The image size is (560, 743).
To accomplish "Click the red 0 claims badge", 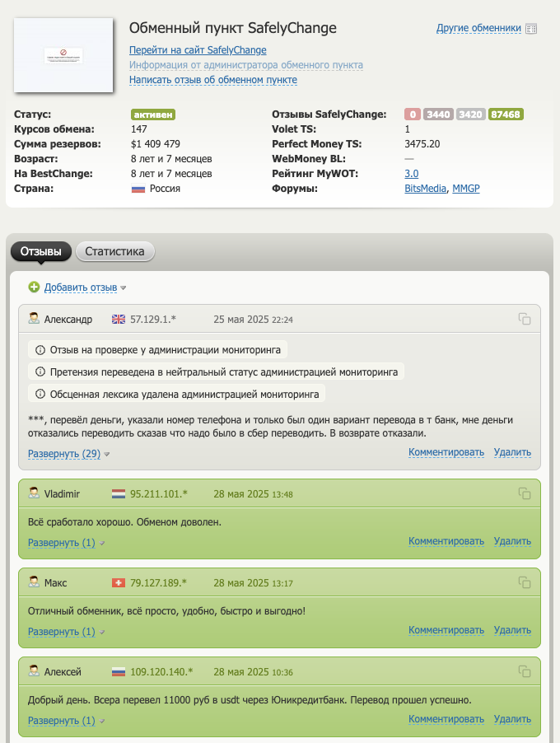I will click(x=413, y=114).
